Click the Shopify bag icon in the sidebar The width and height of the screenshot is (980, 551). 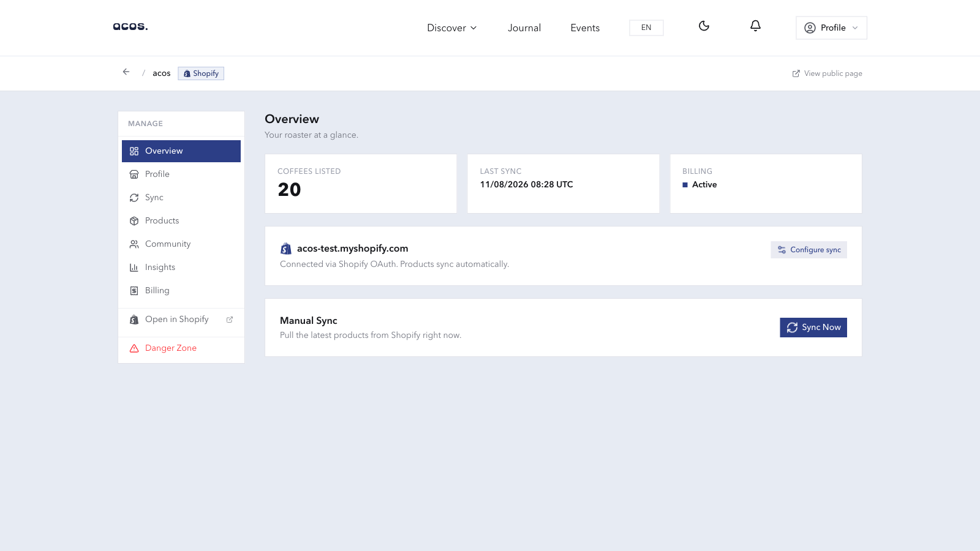(134, 320)
